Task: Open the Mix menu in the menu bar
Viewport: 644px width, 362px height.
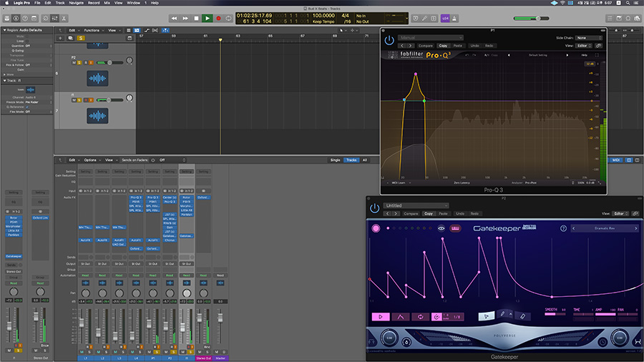Action: click(x=107, y=3)
